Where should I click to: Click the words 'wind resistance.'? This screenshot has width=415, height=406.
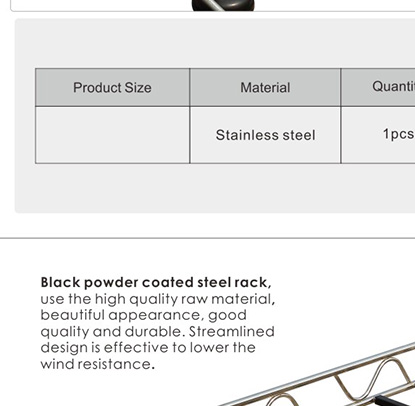pos(98,364)
